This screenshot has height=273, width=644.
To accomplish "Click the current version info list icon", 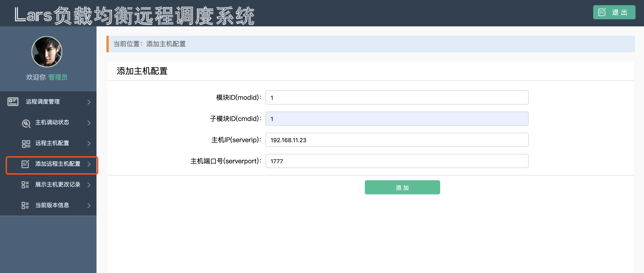I will click(25, 205).
